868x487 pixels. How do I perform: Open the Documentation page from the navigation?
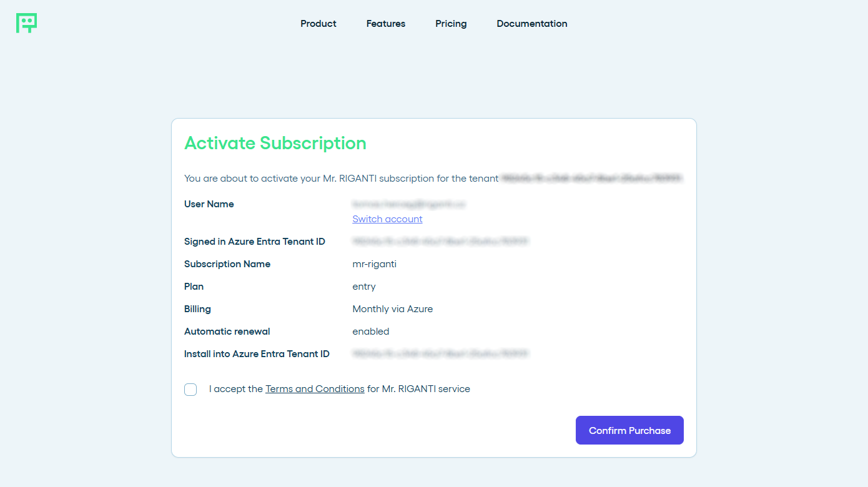531,24
